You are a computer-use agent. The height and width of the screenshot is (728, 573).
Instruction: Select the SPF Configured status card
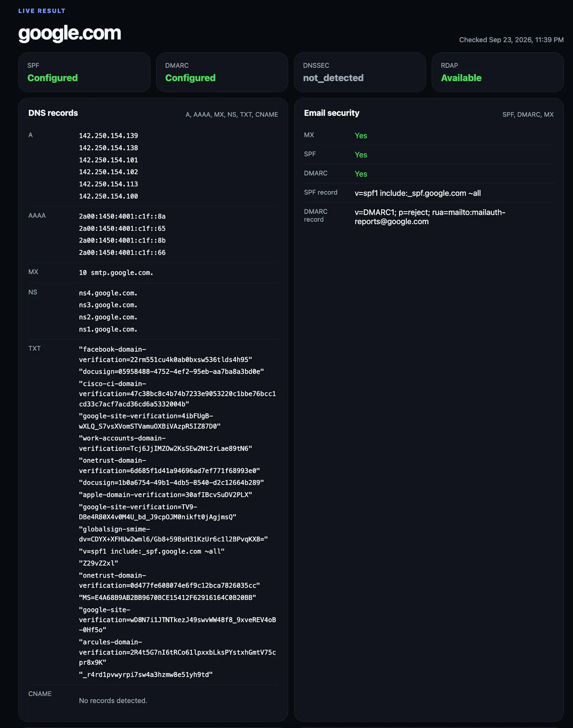84,72
